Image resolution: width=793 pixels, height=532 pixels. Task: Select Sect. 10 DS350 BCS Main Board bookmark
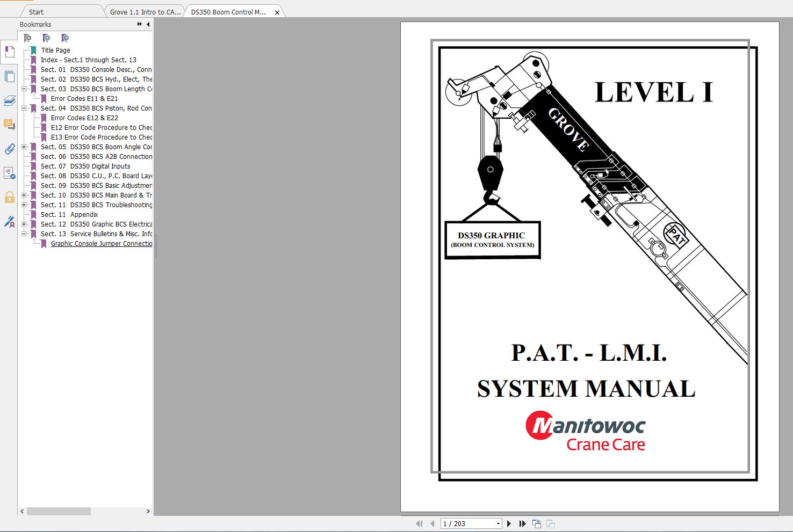click(96, 195)
